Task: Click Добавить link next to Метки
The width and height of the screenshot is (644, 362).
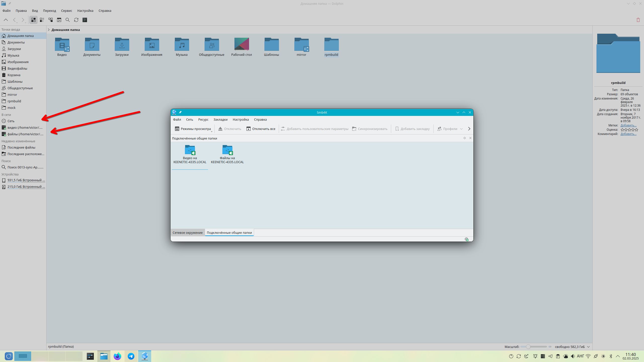Action: [628, 125]
